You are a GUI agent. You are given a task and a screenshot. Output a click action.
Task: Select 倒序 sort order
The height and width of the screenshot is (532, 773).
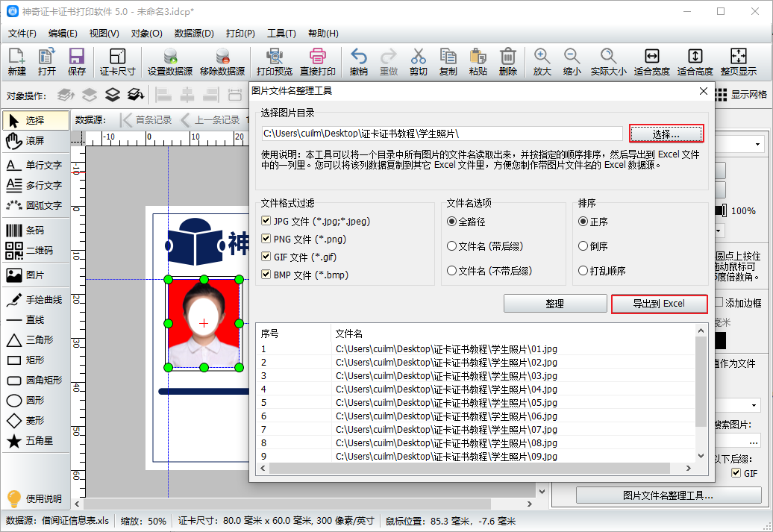point(583,246)
